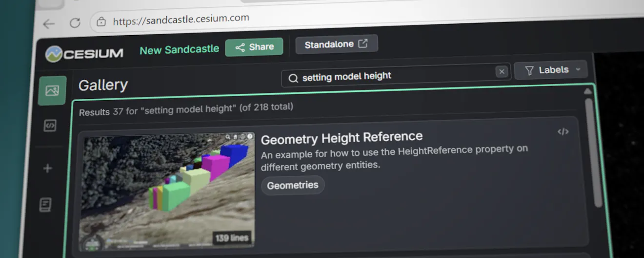Open the Geometry Height Reference title
Screen dimensions: 644x258
tap(342, 138)
